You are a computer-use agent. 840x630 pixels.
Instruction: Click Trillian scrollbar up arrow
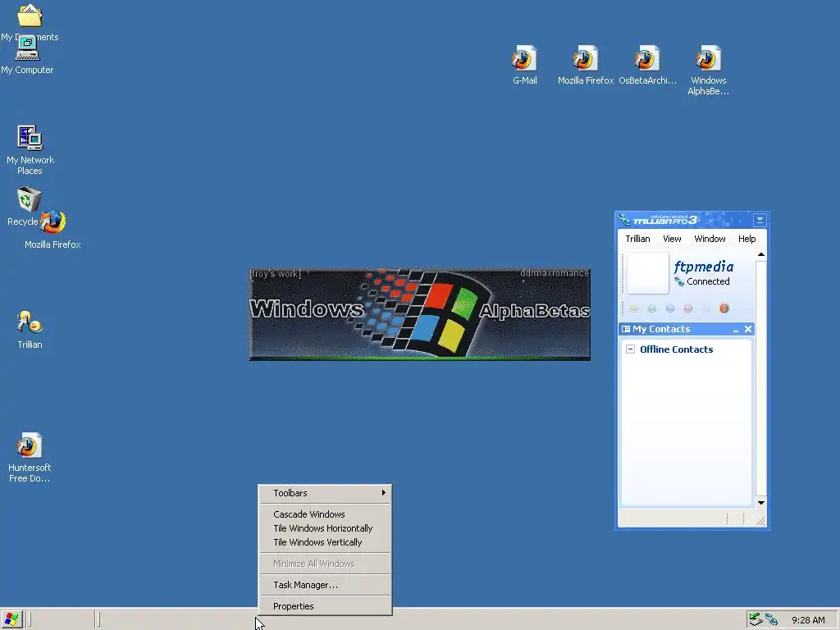point(760,254)
